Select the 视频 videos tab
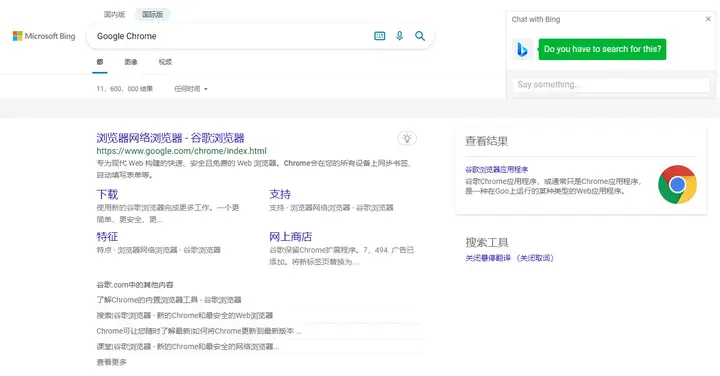The width and height of the screenshot is (720, 376). (x=165, y=62)
